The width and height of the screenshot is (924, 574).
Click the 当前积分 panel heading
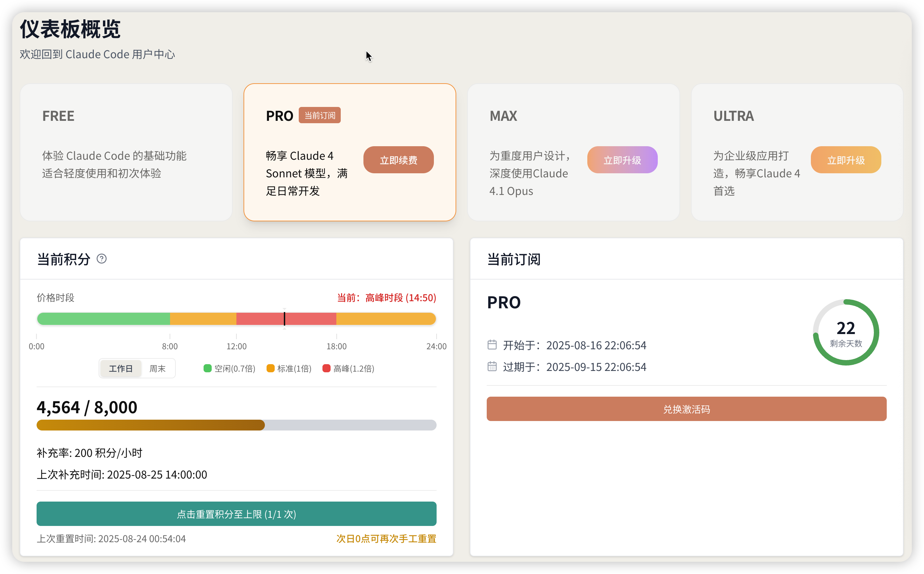click(63, 259)
